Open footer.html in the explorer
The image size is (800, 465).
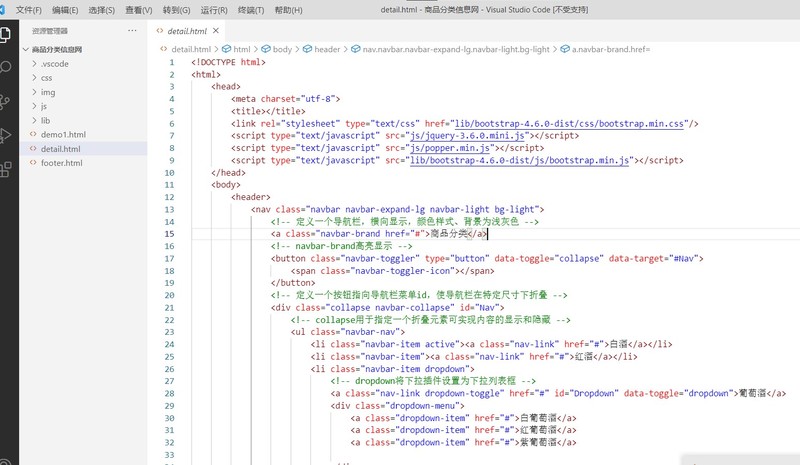pyautogui.click(x=62, y=163)
